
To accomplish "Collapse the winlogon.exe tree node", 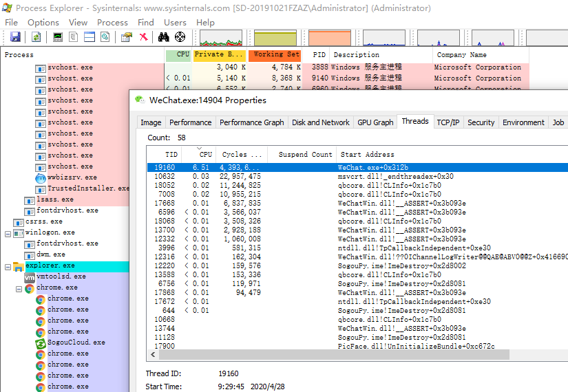I will (8, 232).
